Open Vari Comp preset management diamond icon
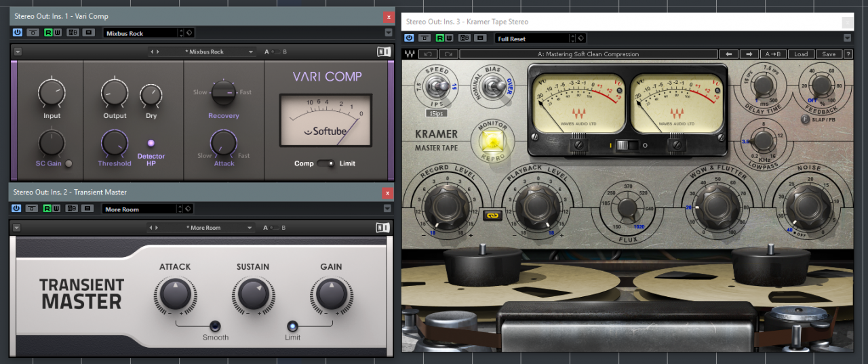 (190, 33)
